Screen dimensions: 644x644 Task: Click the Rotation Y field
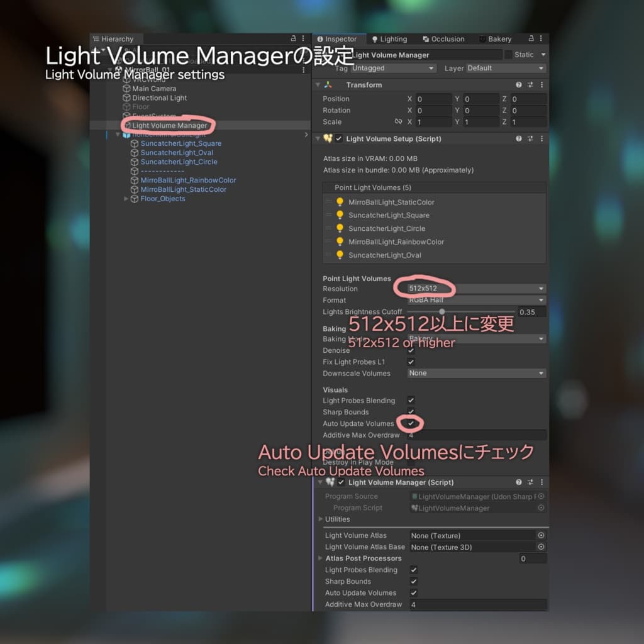click(481, 111)
